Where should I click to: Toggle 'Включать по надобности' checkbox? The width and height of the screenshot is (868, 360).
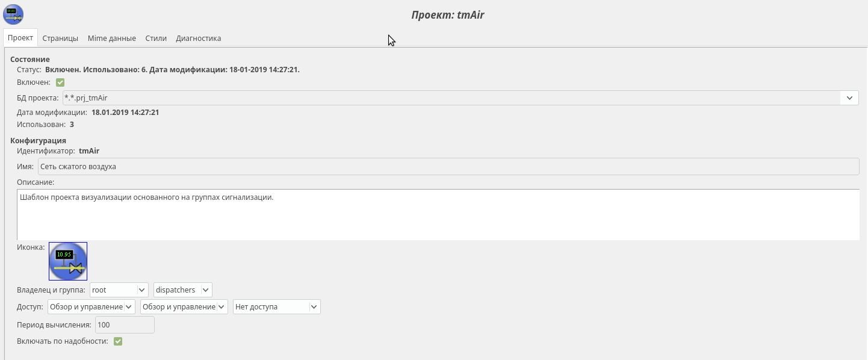[x=118, y=341]
